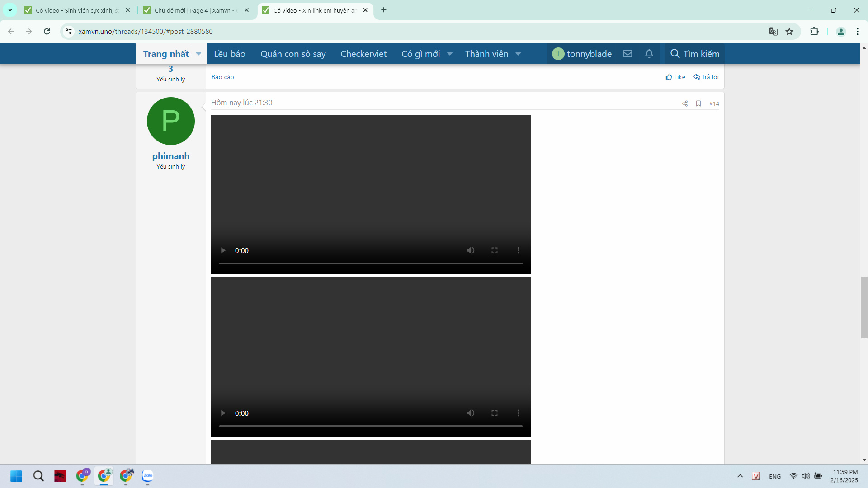The image size is (868, 488).
Task: Open fullscreen for the second video
Action: click(x=495, y=413)
